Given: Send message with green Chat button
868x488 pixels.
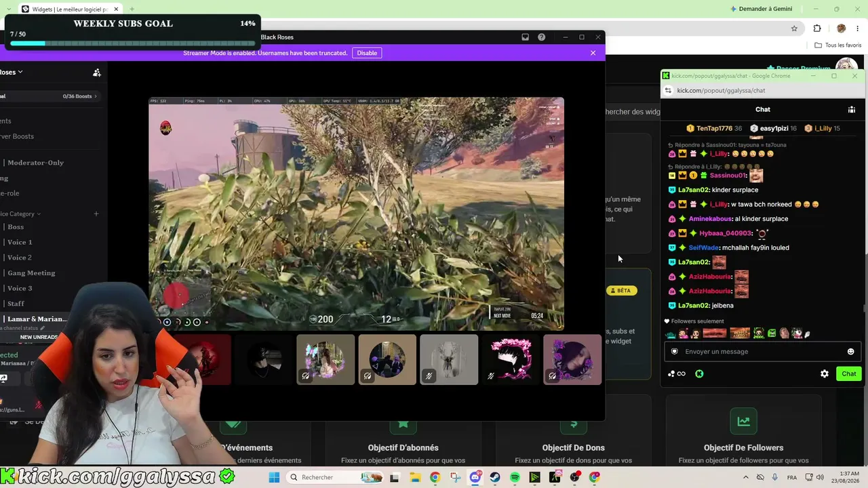Looking at the screenshot, I should pos(849,374).
